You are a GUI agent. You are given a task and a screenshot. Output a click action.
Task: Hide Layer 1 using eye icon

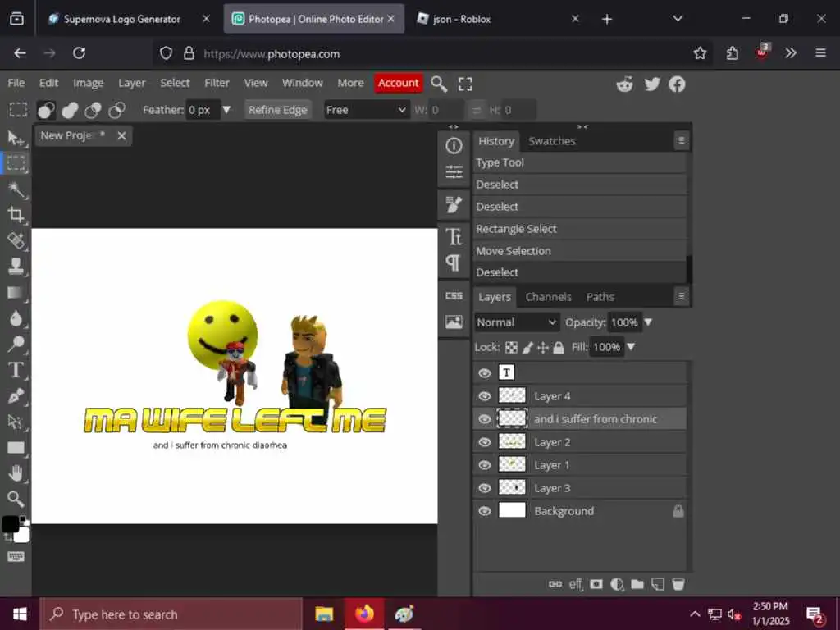(x=484, y=465)
